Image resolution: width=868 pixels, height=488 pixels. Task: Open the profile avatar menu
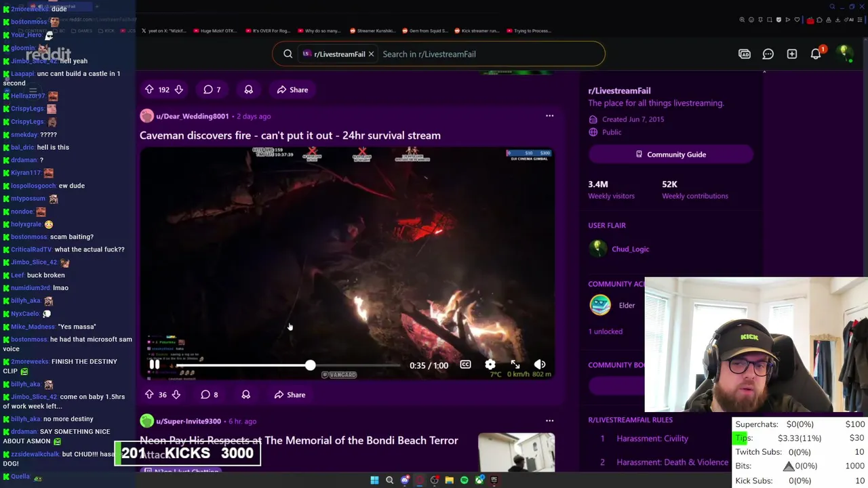[x=844, y=54]
